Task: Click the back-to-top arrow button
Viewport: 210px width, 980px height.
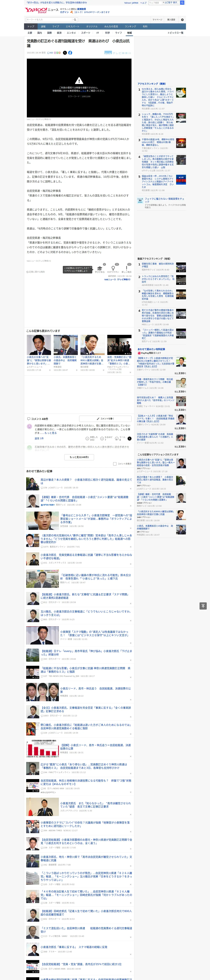Action: (x=203, y=606)
